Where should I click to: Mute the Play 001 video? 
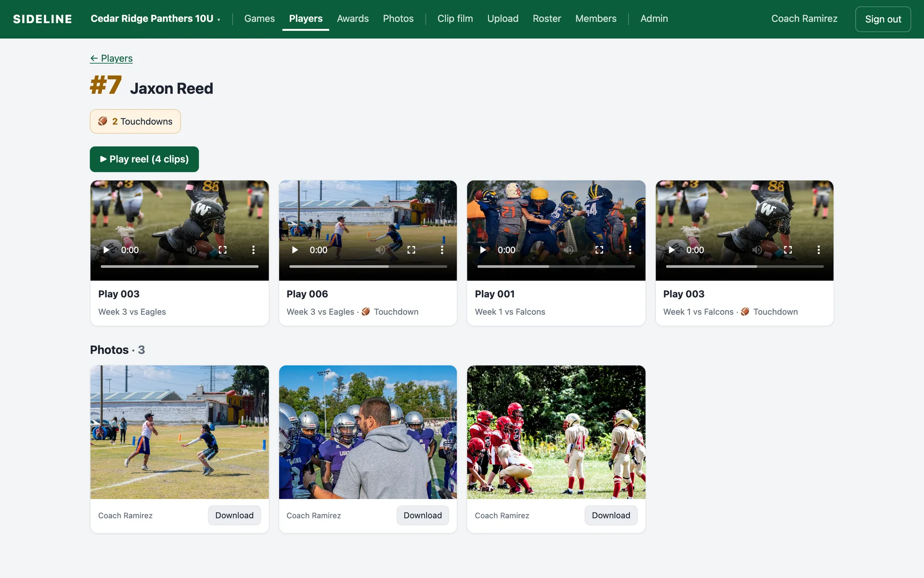(x=568, y=250)
